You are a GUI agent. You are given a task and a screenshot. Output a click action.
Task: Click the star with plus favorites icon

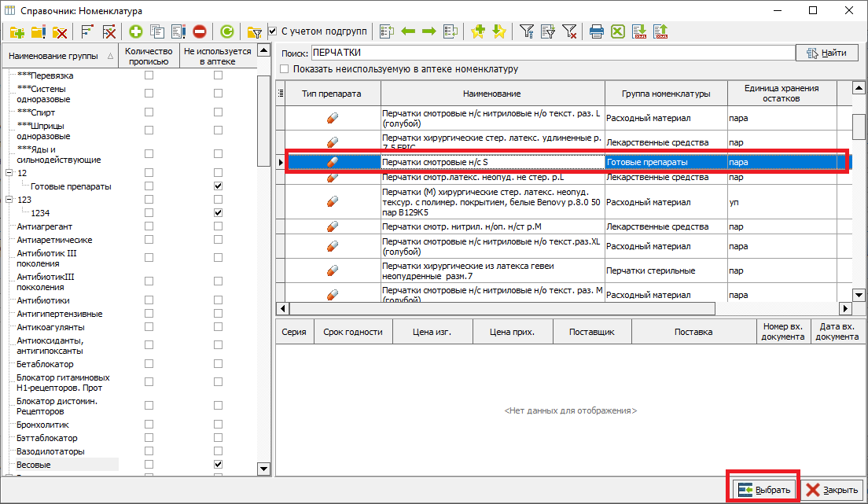pyautogui.click(x=477, y=31)
